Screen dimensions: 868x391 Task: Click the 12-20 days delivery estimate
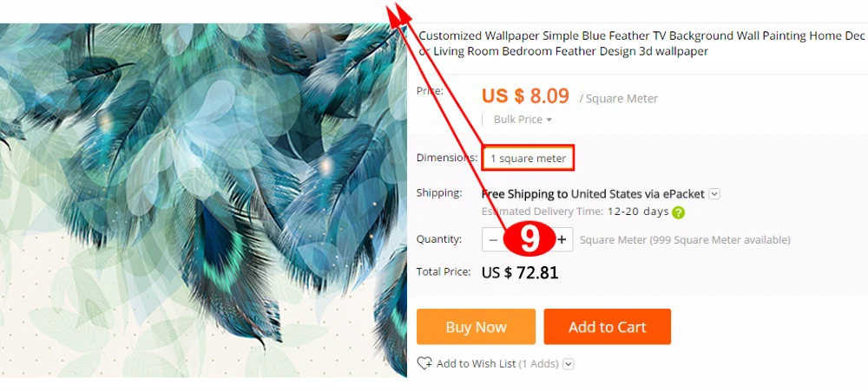pos(638,212)
